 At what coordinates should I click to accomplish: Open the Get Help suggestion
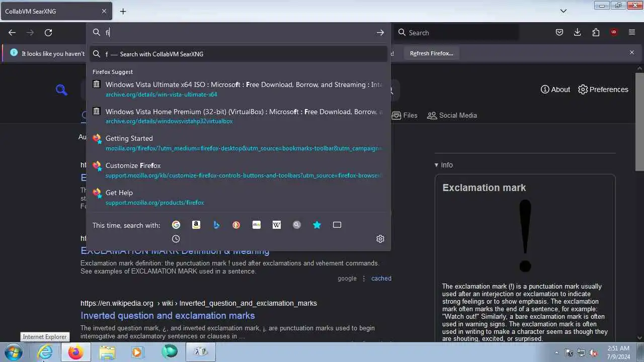click(x=238, y=197)
